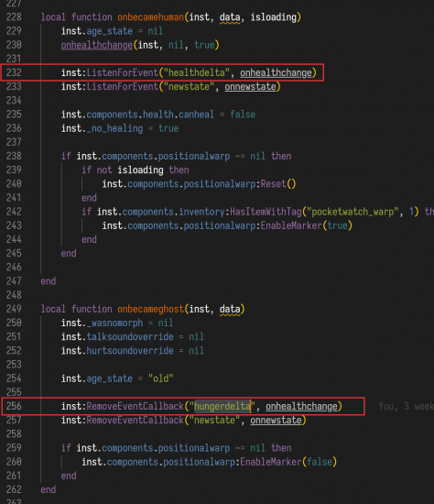This screenshot has width=434, height=504.
Task: Click onnewstate argument on line 257
Action: pyautogui.click(x=276, y=420)
